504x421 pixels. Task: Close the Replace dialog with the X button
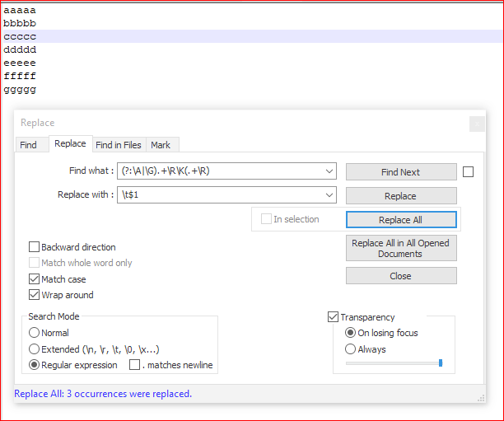pyautogui.click(x=477, y=124)
